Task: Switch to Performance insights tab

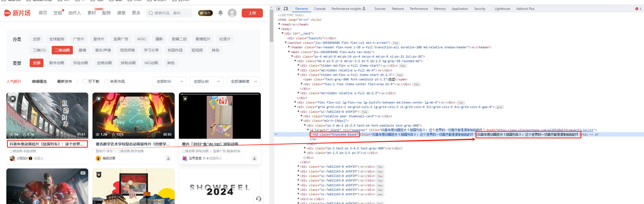Action: 348,9
